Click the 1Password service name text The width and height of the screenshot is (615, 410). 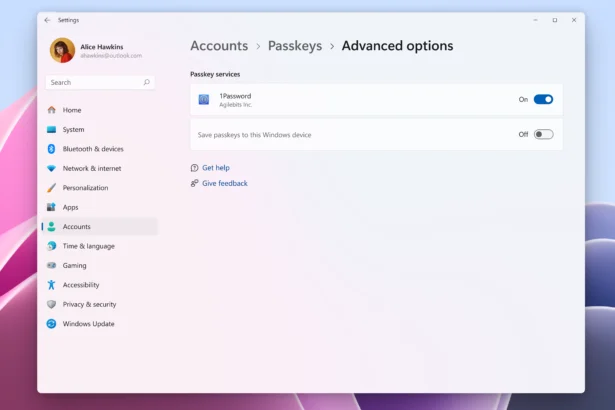(235, 96)
